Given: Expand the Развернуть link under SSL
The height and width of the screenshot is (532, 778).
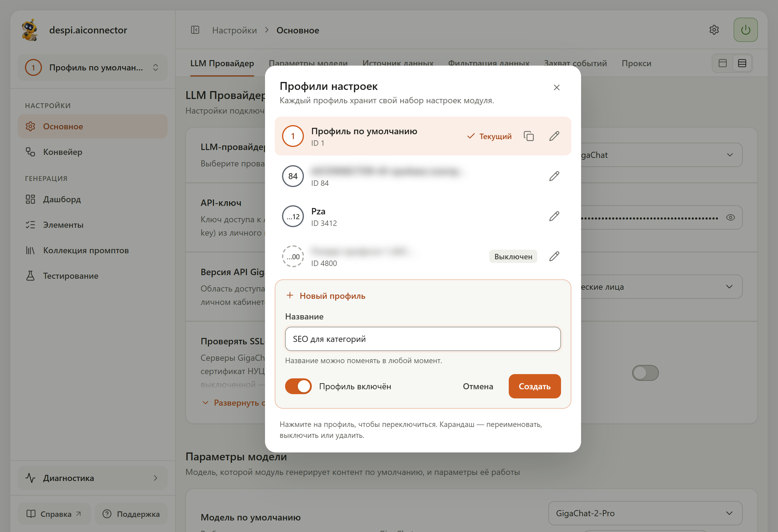Looking at the screenshot, I should [234, 403].
